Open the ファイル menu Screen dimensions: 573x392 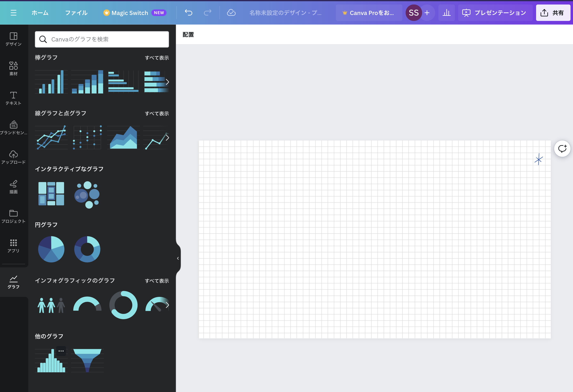[x=76, y=13]
